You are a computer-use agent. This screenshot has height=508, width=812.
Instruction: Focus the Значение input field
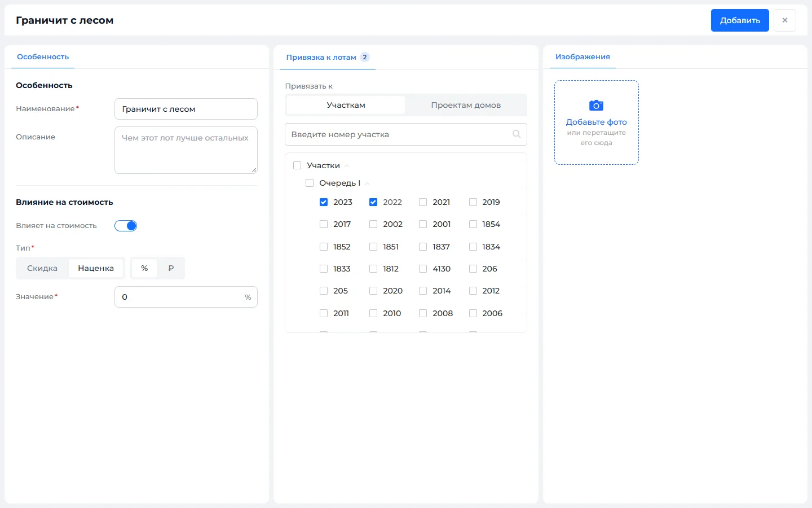[186, 297]
